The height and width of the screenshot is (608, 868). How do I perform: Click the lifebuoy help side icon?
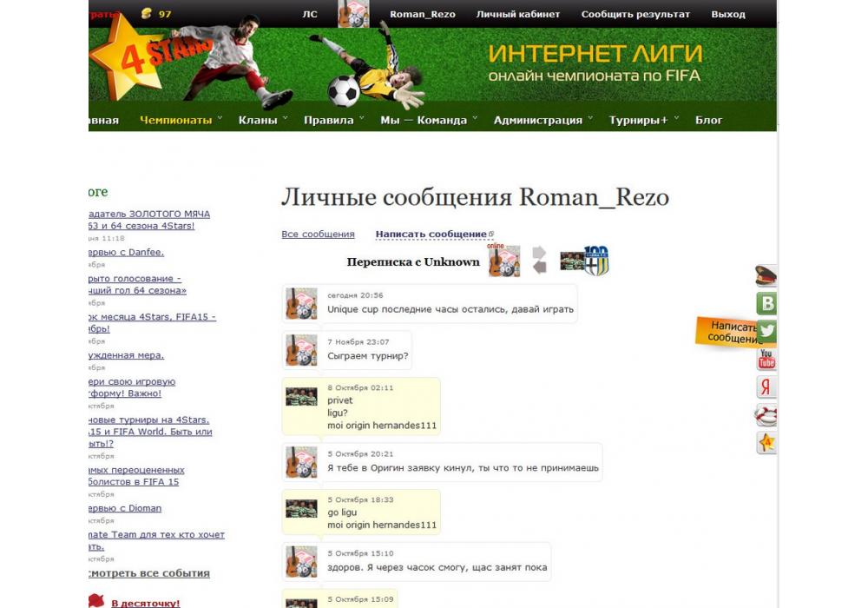tap(766, 414)
